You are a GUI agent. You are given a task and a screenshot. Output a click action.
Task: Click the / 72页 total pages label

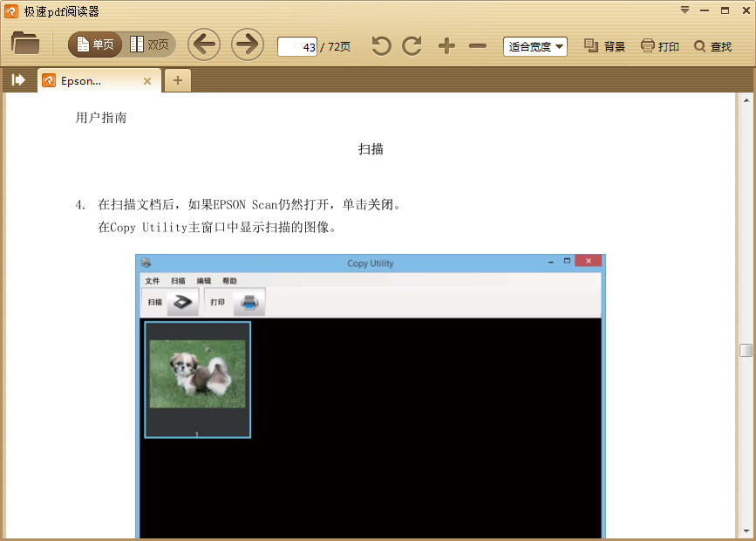tap(336, 47)
